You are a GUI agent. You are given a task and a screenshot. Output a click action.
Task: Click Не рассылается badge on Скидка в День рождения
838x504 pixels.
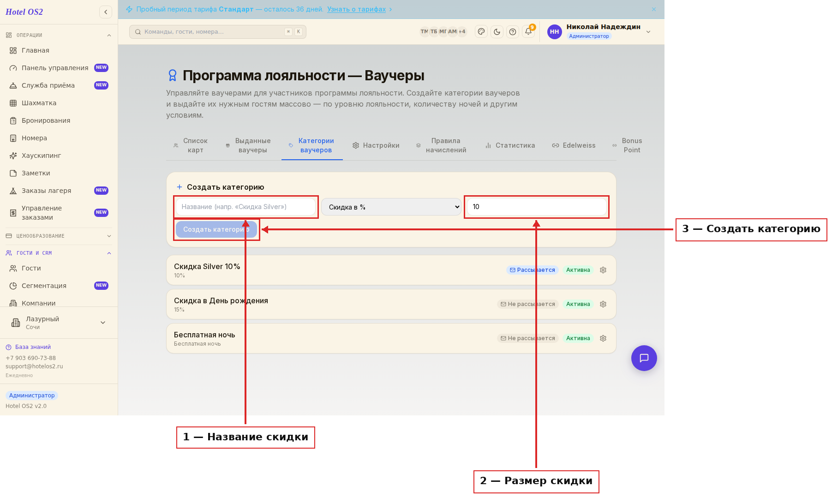528,304
